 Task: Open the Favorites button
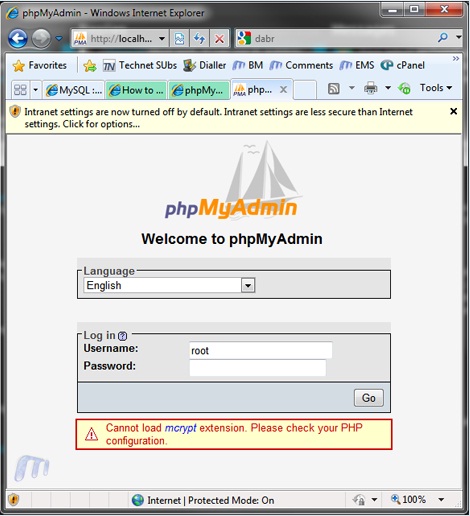[40, 65]
